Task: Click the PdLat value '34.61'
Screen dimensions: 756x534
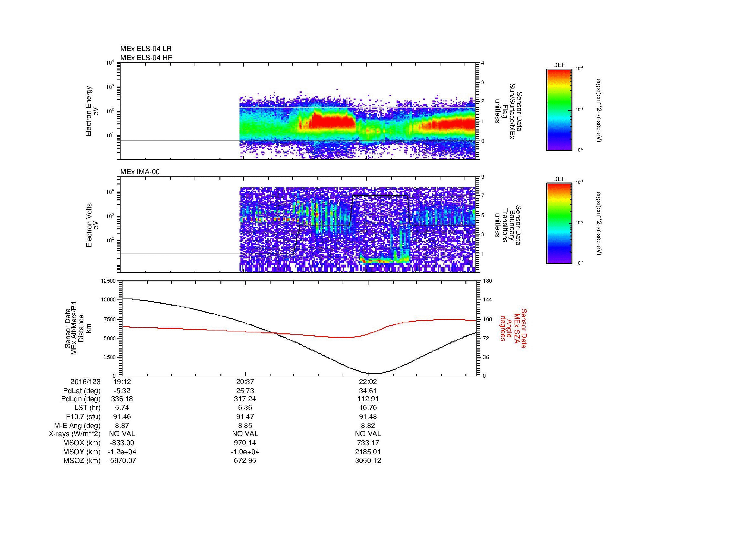Action: (368, 391)
